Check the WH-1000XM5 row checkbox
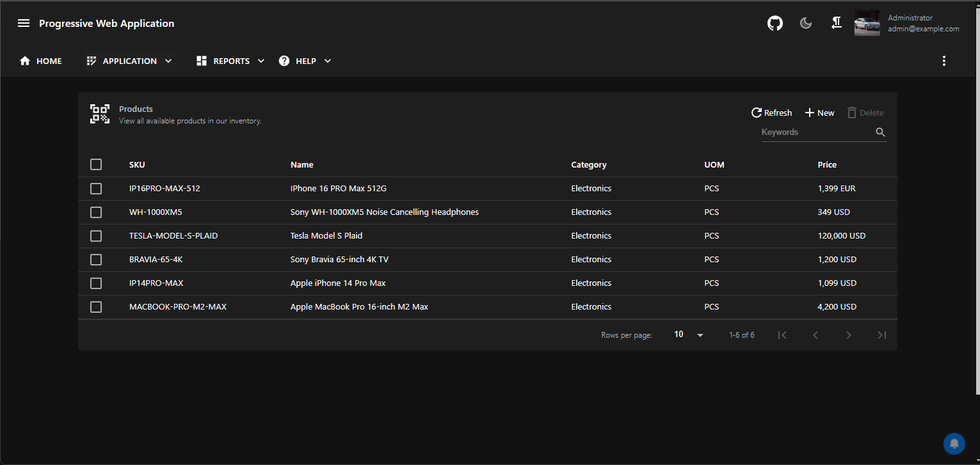This screenshot has width=980, height=465. [96, 212]
